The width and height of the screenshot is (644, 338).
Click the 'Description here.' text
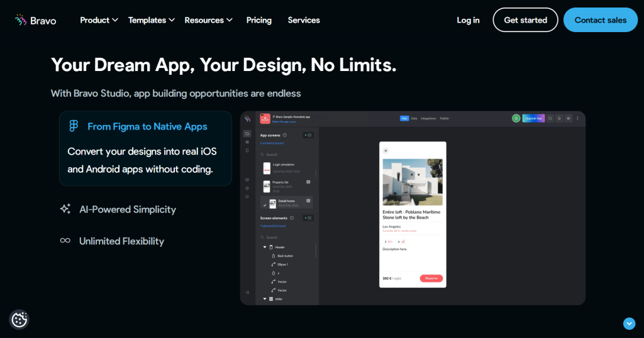395,249
